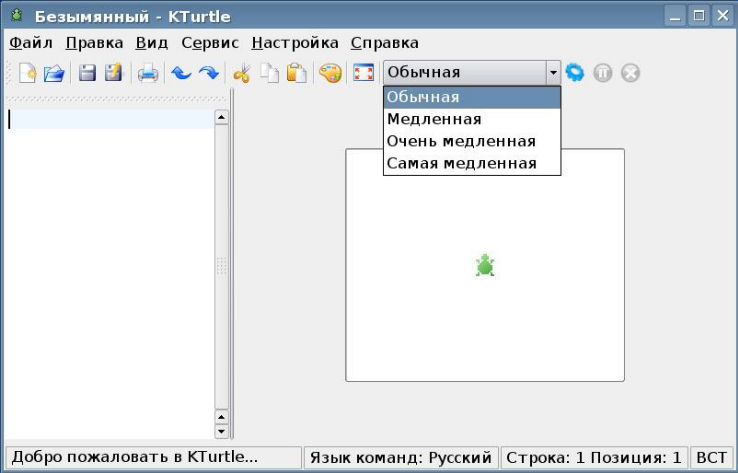
Task: Toggle full screen mode icon
Action: (x=363, y=73)
